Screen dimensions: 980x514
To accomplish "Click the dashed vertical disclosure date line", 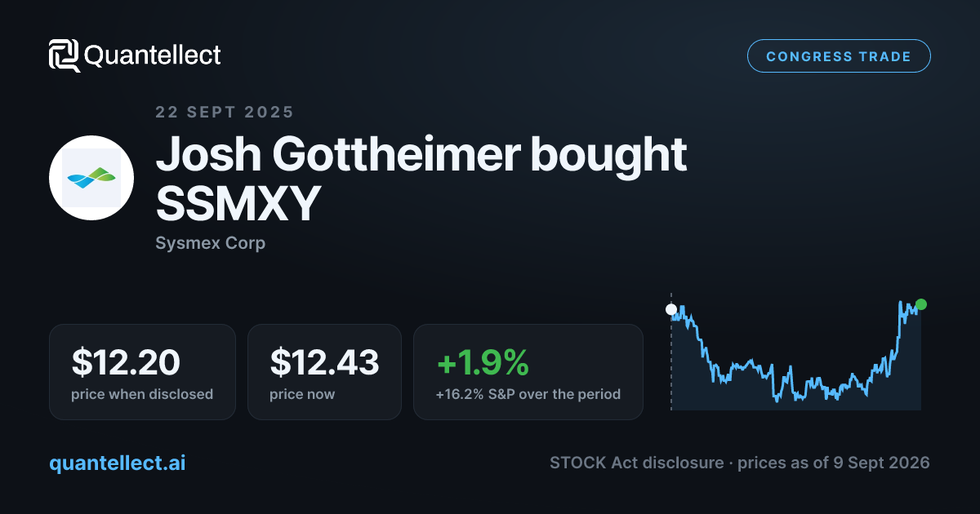I will coord(671,351).
